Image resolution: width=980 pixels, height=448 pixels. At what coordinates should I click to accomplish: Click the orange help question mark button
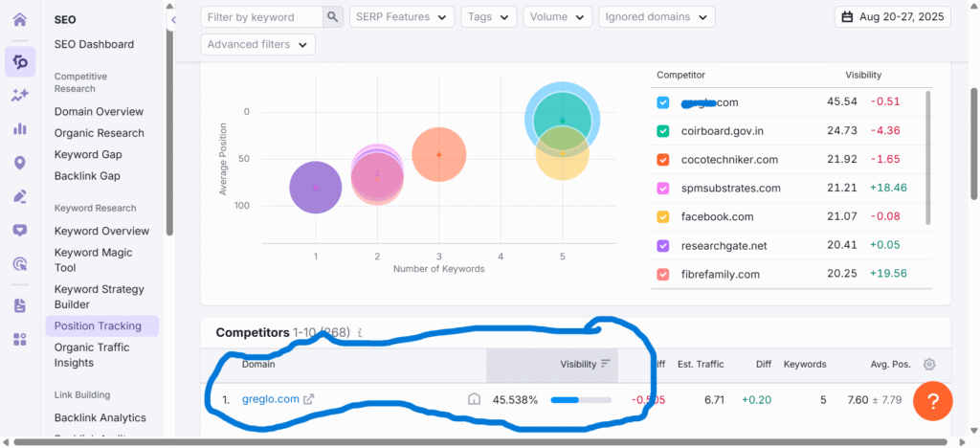tap(933, 401)
